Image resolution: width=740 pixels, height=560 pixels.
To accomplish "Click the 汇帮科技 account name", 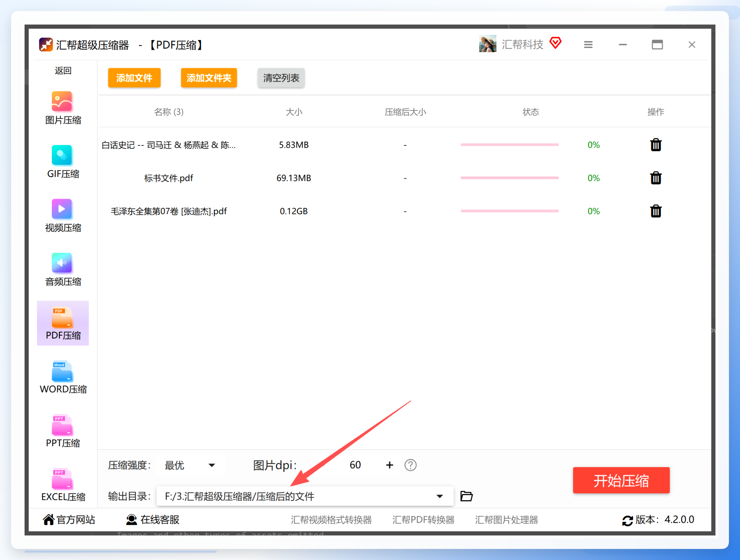I will point(522,44).
